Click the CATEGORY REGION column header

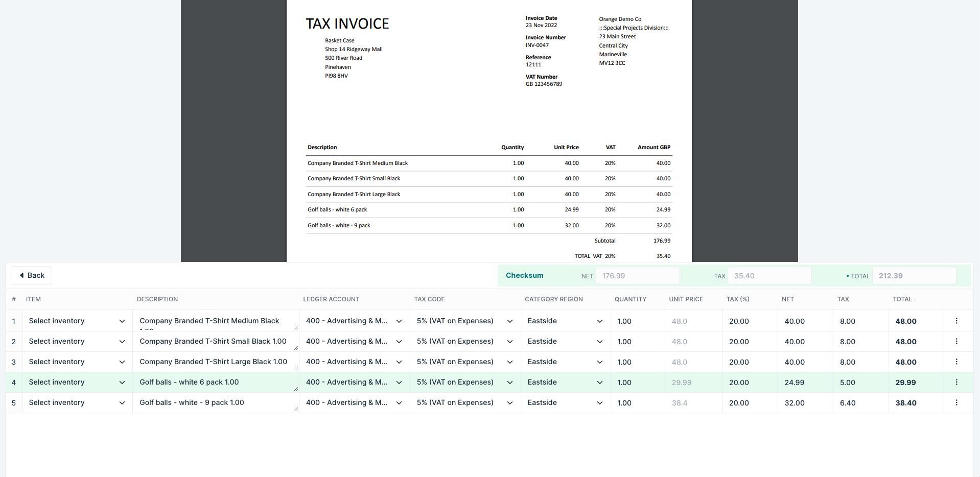[554, 299]
